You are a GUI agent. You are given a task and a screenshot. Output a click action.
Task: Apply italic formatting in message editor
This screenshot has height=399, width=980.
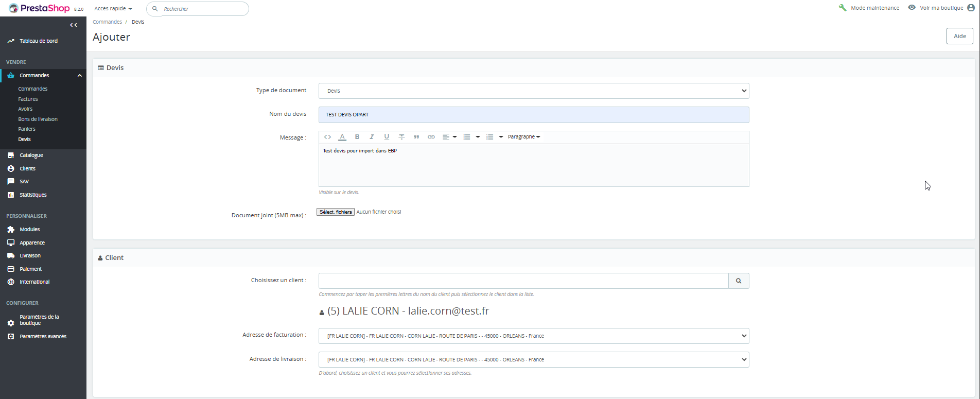coord(372,137)
